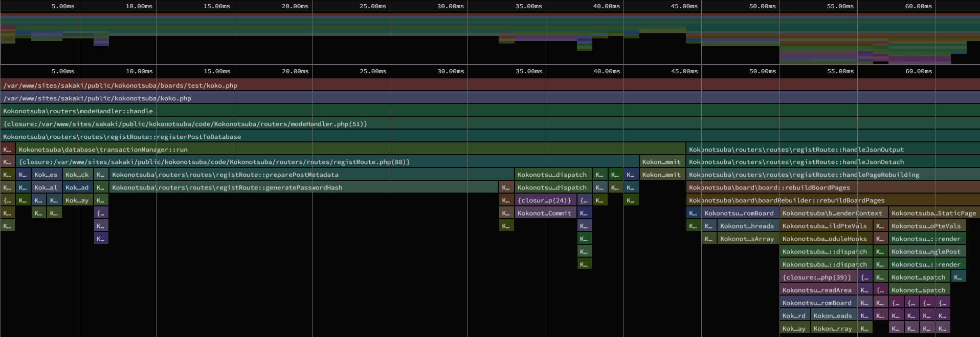Select the generatePasswordHash frame

click(x=304, y=187)
